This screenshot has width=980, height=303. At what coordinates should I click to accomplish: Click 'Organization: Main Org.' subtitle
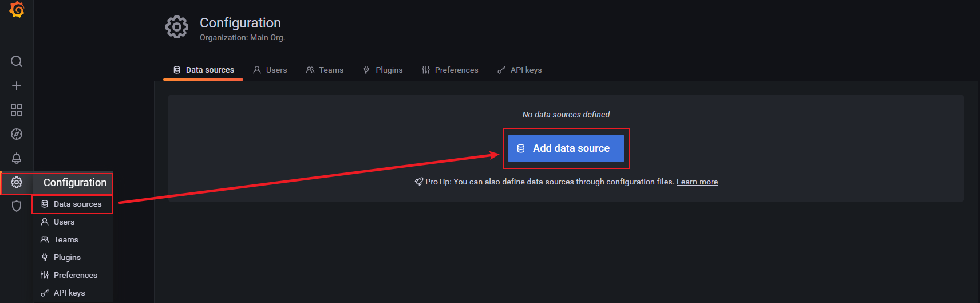tap(242, 37)
